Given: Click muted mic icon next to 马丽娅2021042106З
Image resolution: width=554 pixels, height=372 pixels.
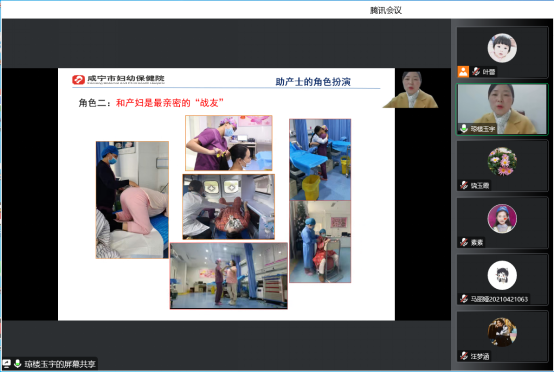Looking at the screenshot, I should [x=464, y=299].
